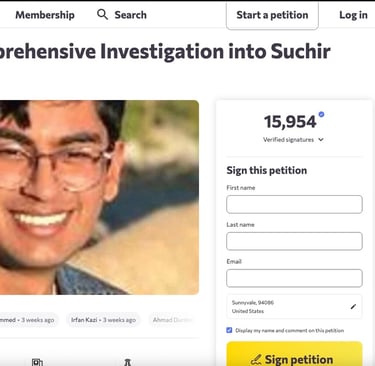Open the petition photo thumbnail
375x366 pixels.
pyautogui.click(x=99, y=197)
